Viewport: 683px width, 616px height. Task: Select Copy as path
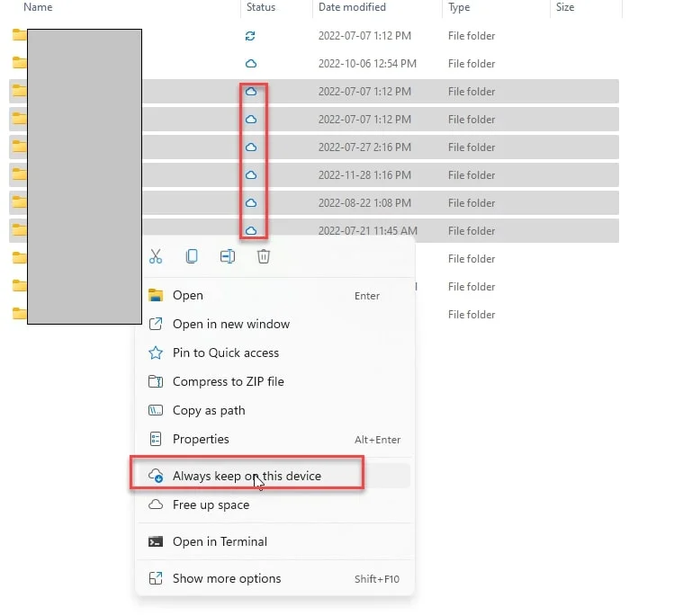pyautogui.click(x=274, y=411)
